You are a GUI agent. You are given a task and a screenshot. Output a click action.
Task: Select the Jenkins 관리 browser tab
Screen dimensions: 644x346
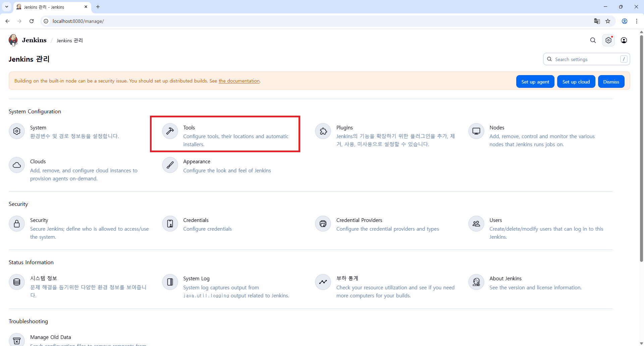pos(52,7)
